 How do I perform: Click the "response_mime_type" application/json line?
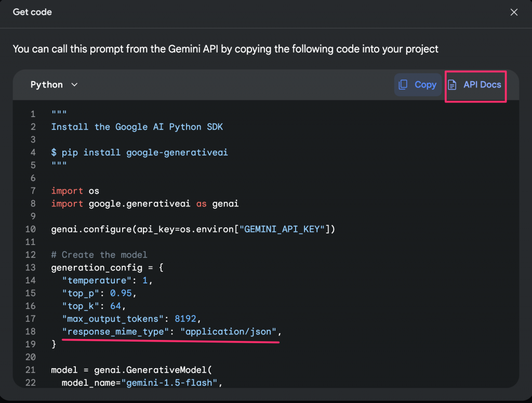pos(171,332)
